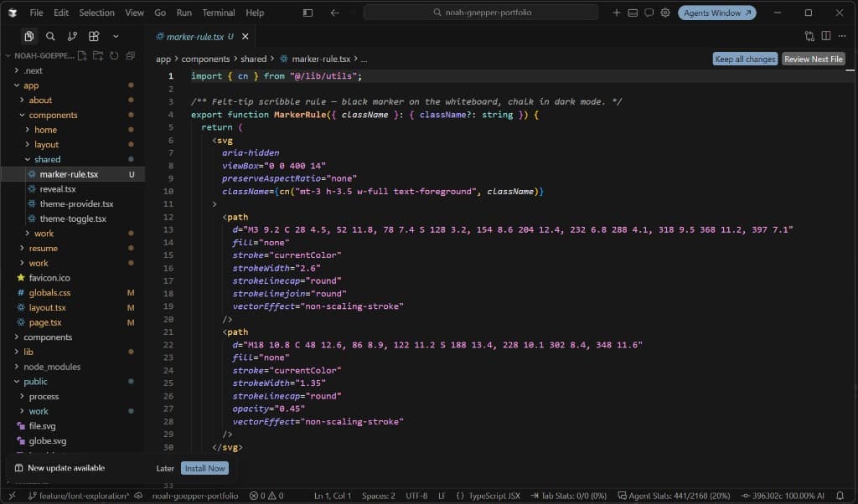Open changes compare icon in editor toolbar
Image resolution: width=858 pixels, height=504 pixels.
point(809,36)
